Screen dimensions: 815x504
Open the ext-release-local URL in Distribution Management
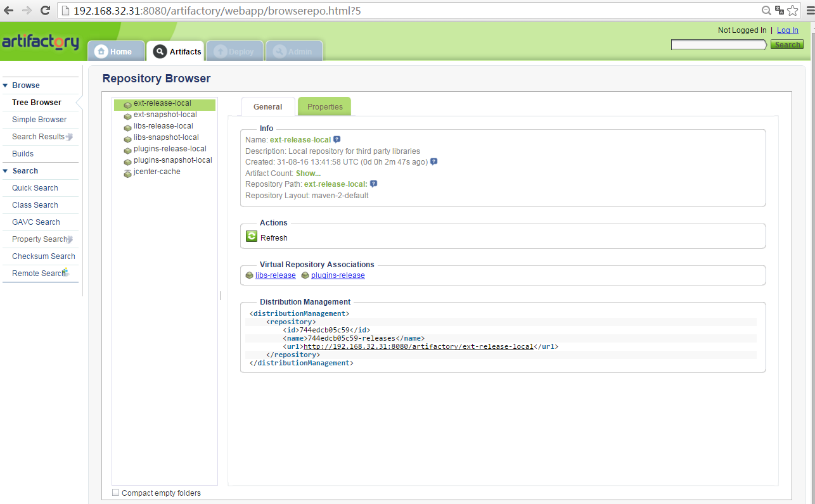[x=418, y=346]
